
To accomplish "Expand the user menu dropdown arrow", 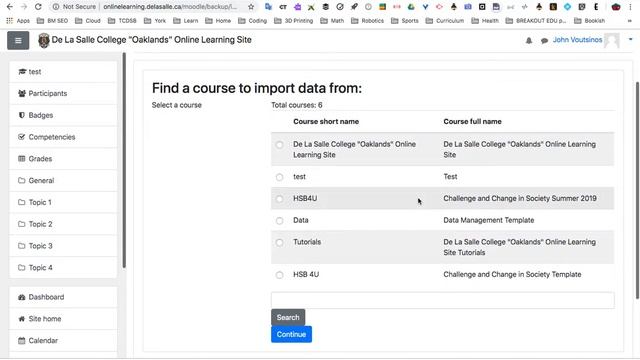I will pyautogui.click(x=630, y=40).
